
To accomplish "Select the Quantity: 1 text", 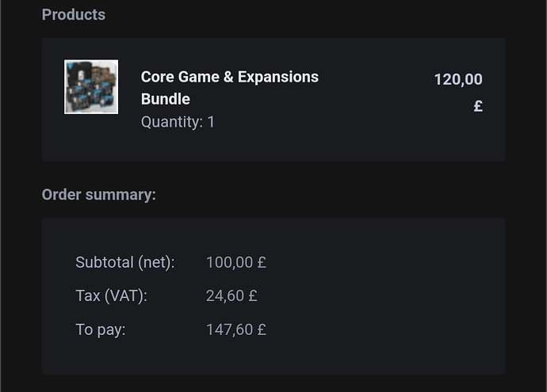I will [178, 122].
